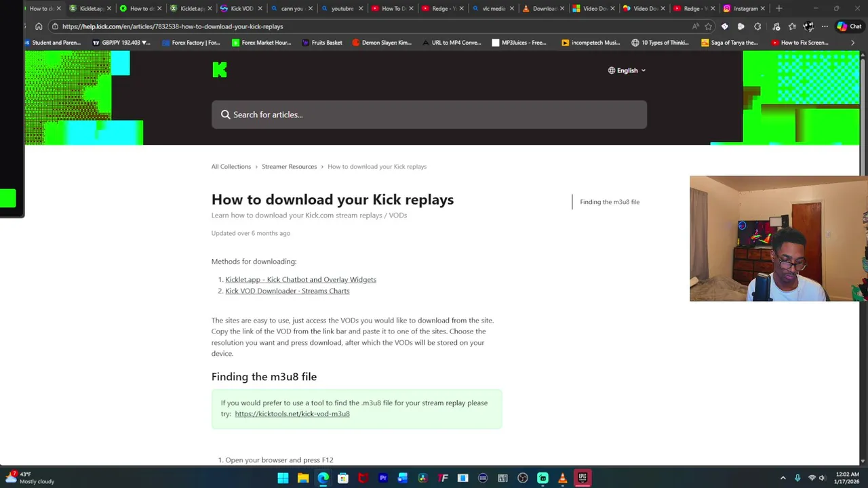Close the Instagram tab
Image resolution: width=868 pixels, height=488 pixels.
click(x=762, y=8)
